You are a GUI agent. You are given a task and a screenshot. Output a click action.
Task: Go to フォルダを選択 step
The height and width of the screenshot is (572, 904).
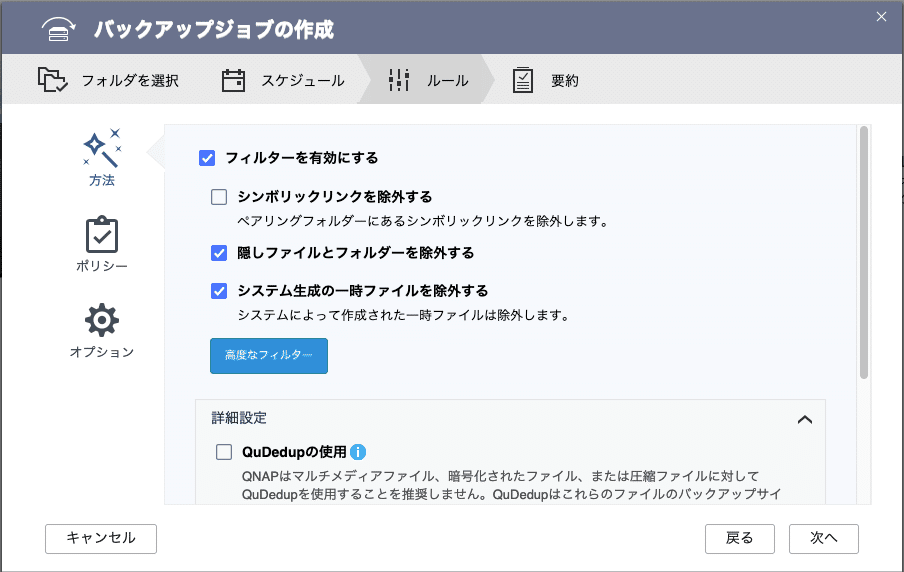pyautogui.click(x=108, y=80)
